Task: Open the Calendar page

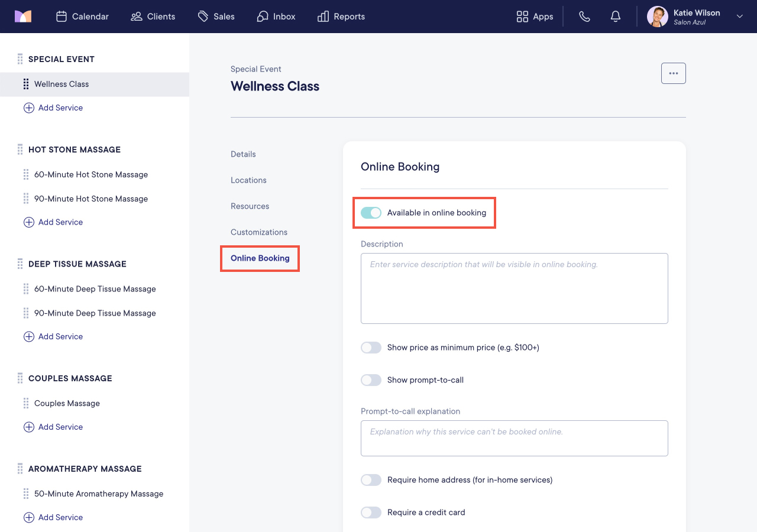Action: coord(82,17)
